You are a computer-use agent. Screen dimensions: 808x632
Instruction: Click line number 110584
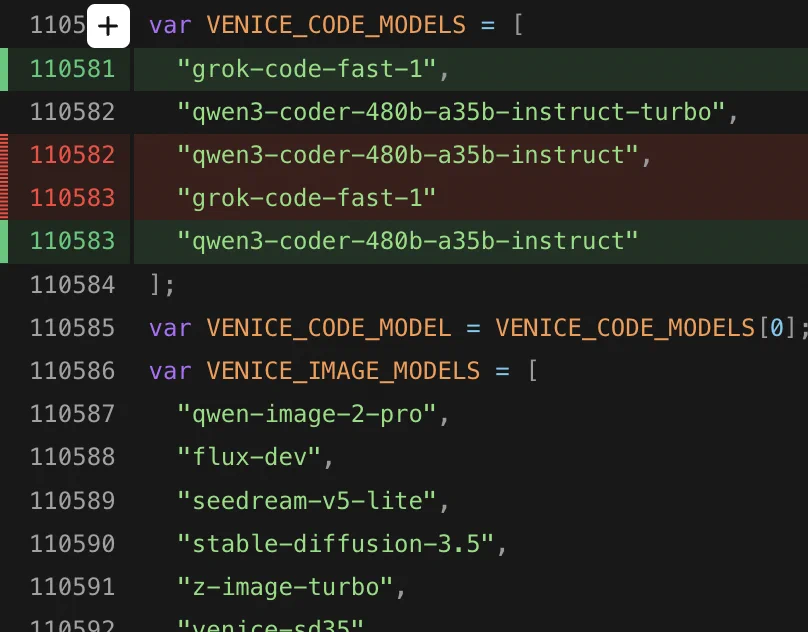[72, 285]
